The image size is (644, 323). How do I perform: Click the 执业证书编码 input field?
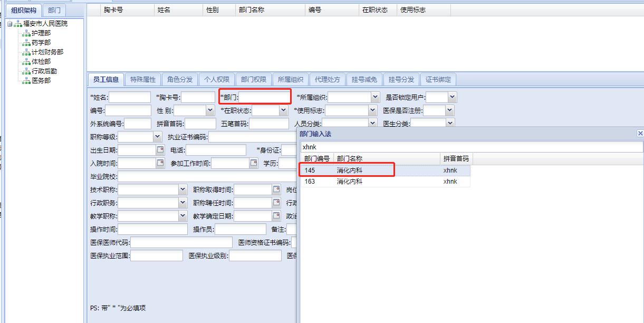click(253, 137)
